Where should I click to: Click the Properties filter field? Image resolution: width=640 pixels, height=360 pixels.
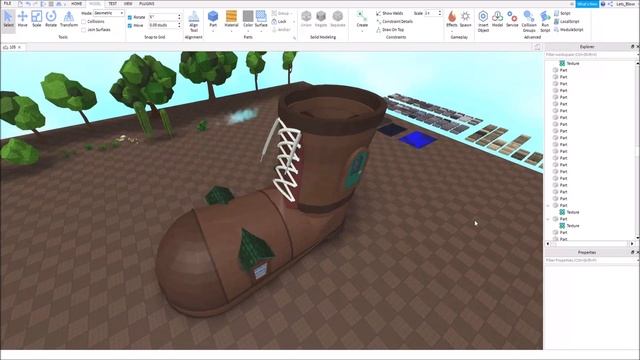589,260
